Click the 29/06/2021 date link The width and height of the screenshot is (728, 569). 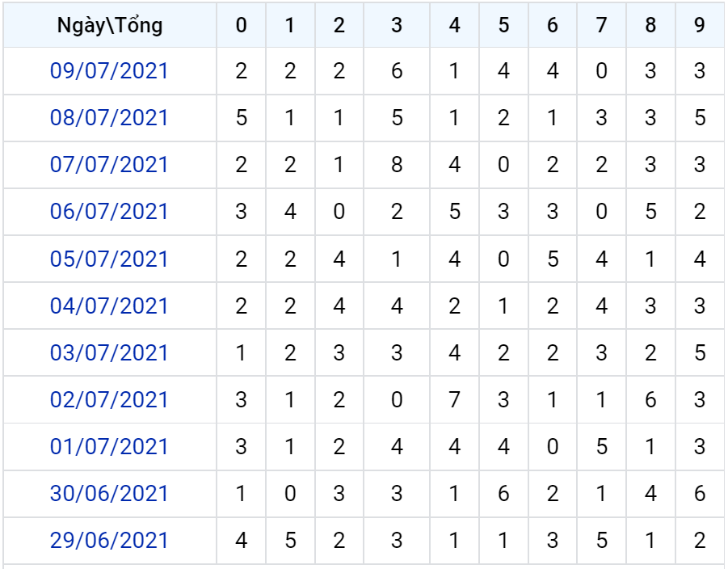pos(109,541)
